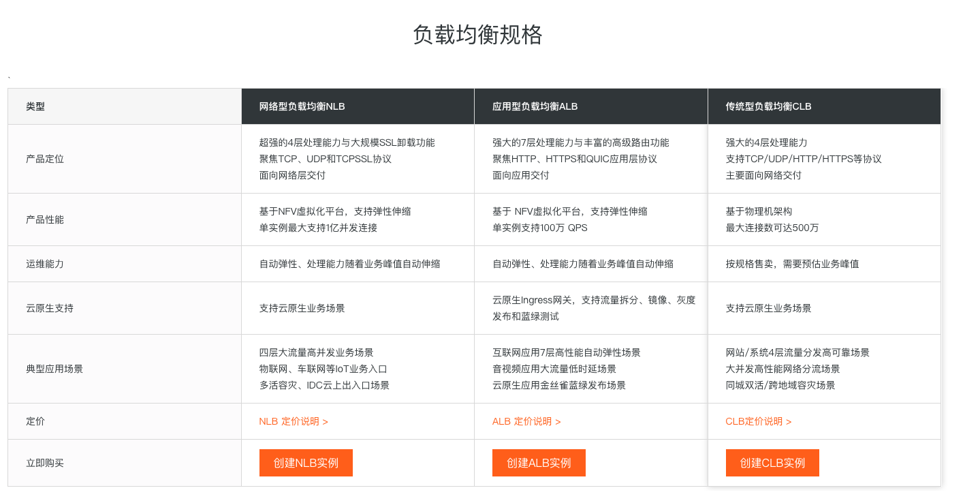
Task: Click text 云原生应用金丝雀蓝绿发布场景
Action: [559, 385]
